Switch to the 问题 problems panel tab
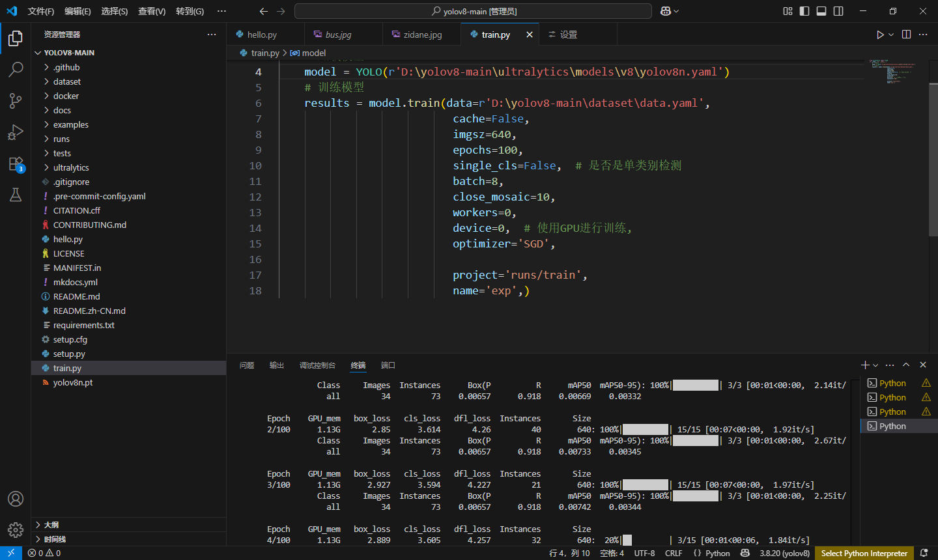Image resolution: width=938 pixels, height=560 pixels. 247,365
